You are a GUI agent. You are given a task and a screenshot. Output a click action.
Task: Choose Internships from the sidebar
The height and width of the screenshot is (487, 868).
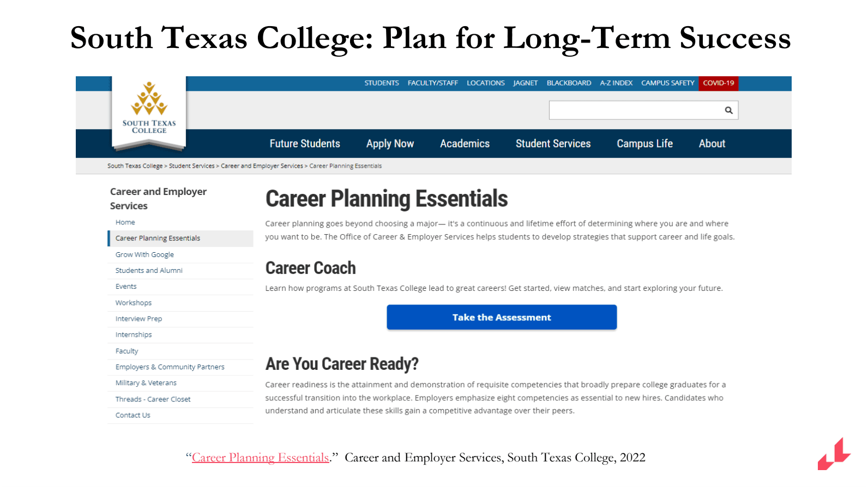tap(134, 334)
